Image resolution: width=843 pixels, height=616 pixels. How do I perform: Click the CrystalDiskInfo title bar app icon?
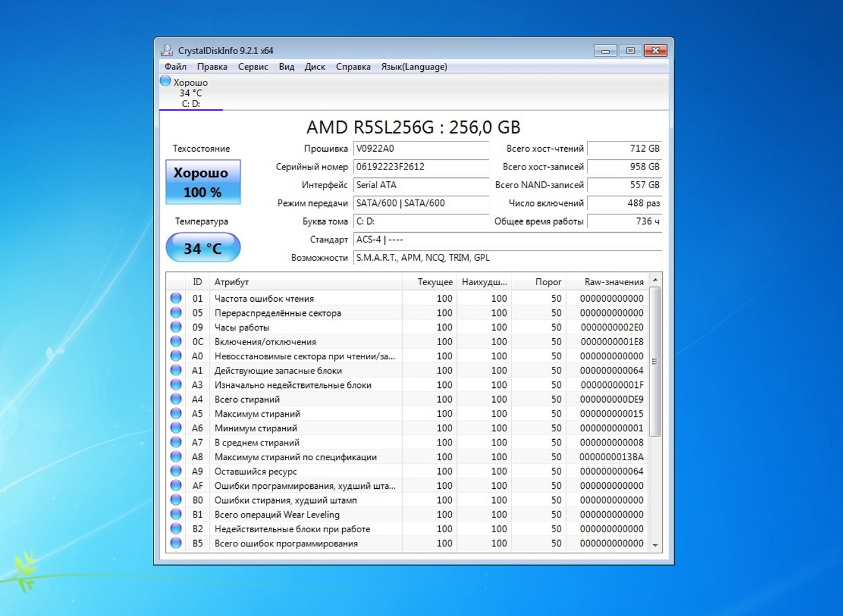167,50
